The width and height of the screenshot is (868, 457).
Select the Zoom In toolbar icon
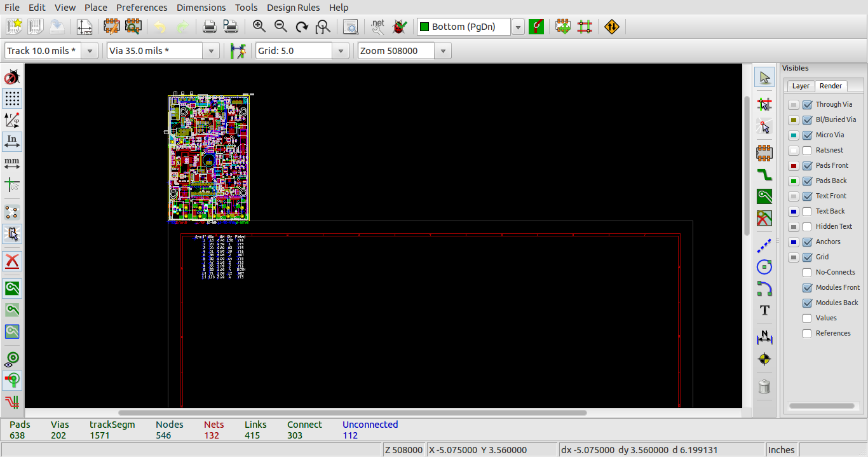[260, 27]
